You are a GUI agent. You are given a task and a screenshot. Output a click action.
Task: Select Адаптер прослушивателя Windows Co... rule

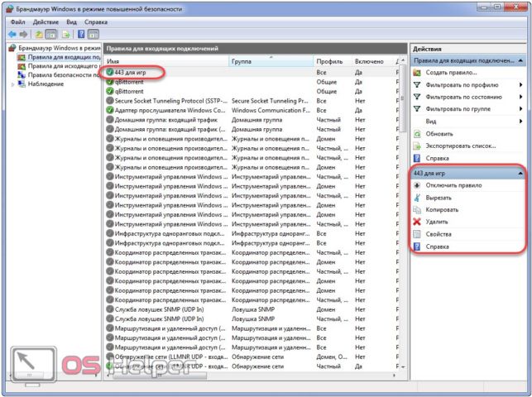[x=170, y=110]
